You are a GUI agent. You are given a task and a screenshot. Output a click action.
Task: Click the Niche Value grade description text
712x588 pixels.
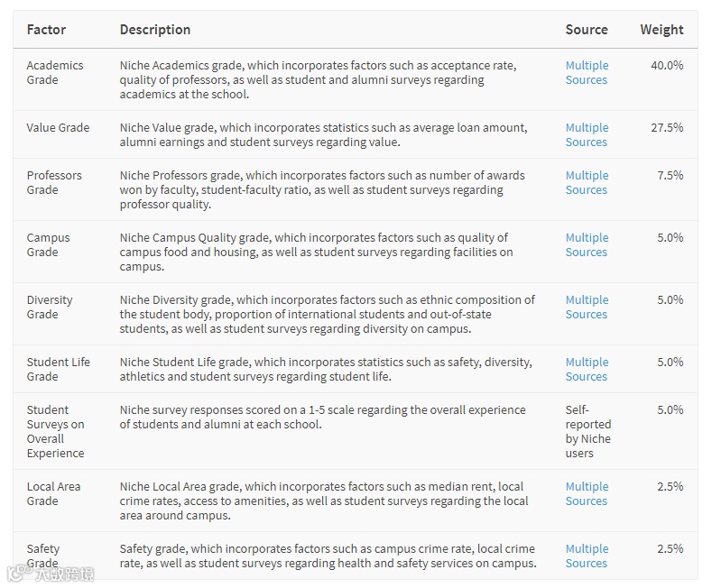click(323, 134)
